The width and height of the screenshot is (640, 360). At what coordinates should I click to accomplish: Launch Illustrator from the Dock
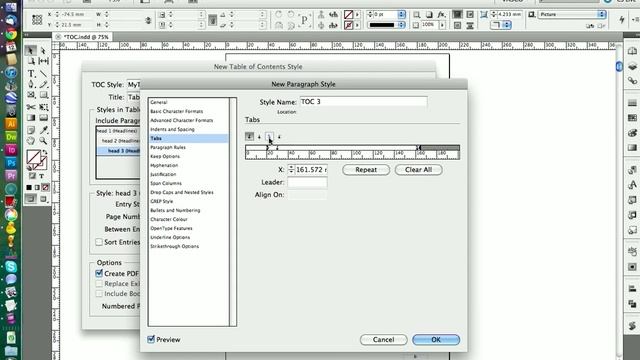point(11,124)
